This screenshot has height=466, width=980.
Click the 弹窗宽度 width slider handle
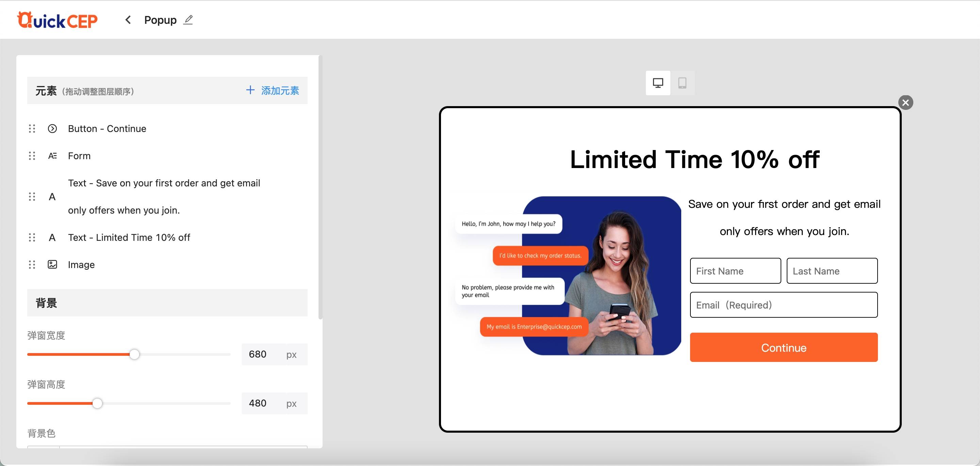pyautogui.click(x=134, y=354)
